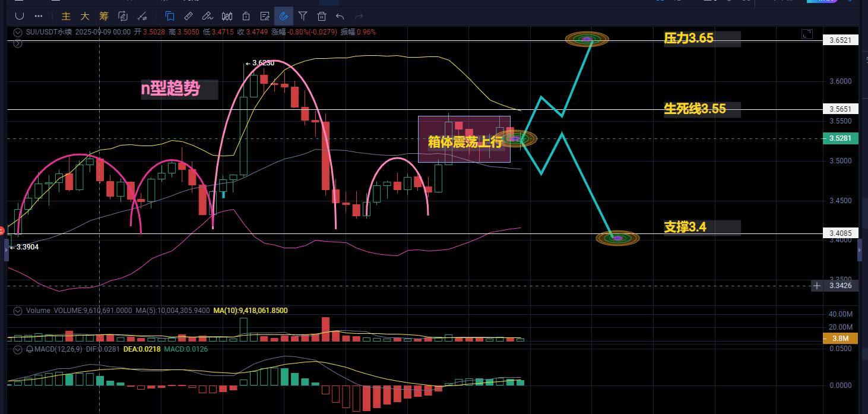Toggle the highlighted paperclip link tool
868x414 pixels.
pyautogui.click(x=284, y=16)
